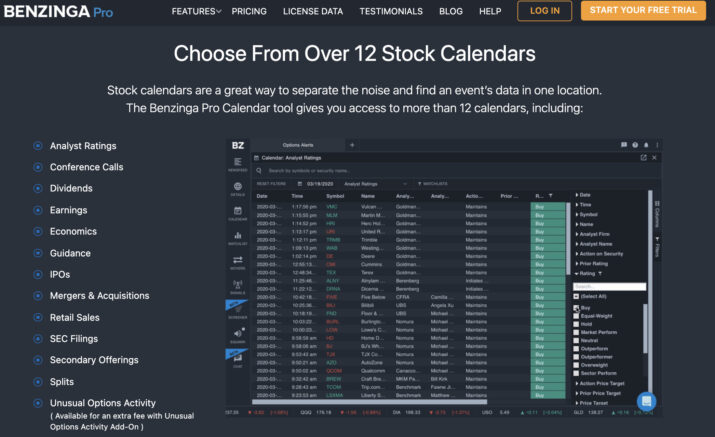This screenshot has width=715, height=437.
Task: Open the Filters side panel tab
Action: [657, 247]
